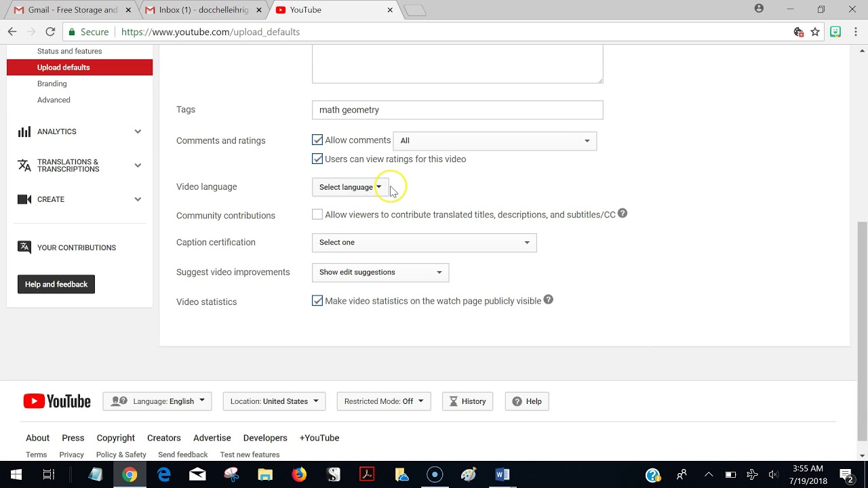Click the description text area

[x=457, y=64]
